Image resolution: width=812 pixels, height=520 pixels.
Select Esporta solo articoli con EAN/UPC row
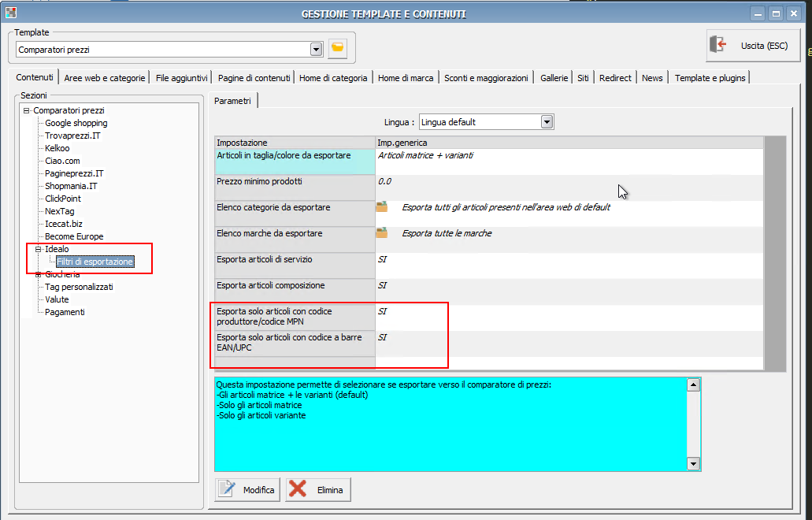(x=489, y=343)
